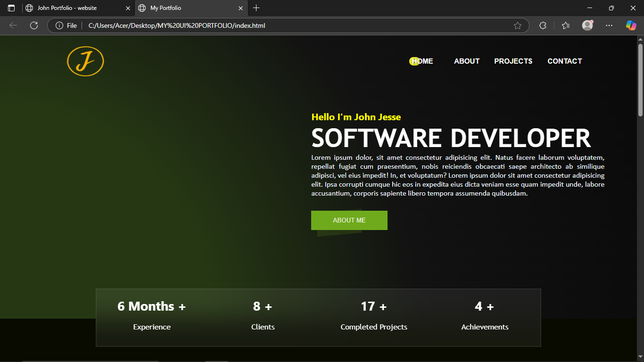This screenshot has width=644, height=362.
Task: Switch to John Portfolio - website tab
Action: [78, 8]
